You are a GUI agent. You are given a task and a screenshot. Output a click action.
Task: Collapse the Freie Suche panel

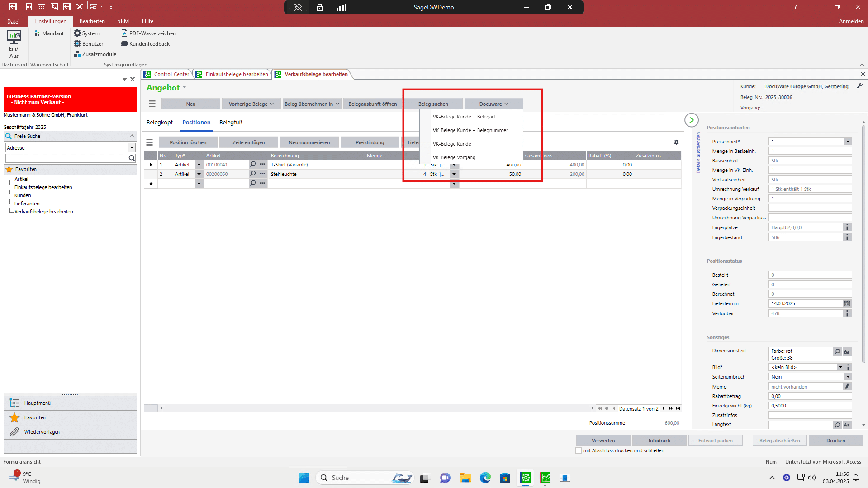click(x=132, y=136)
